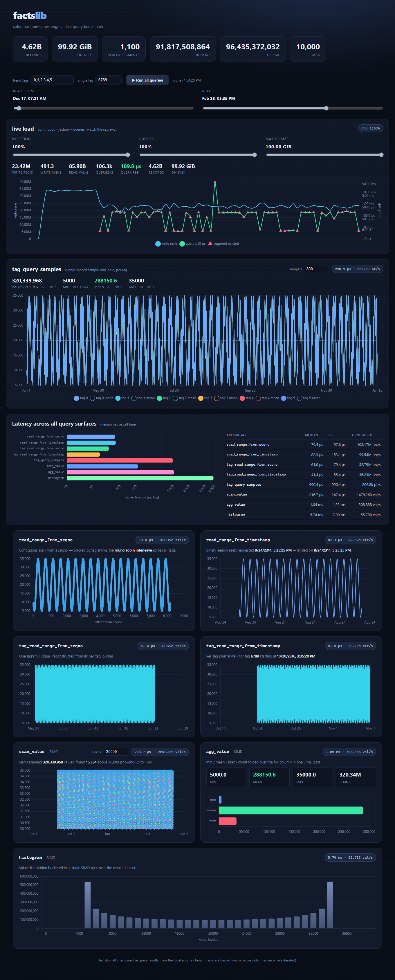The width and height of the screenshot is (395, 980).
Task: Toggle tag 1 legend series
Action: click(x=122, y=398)
